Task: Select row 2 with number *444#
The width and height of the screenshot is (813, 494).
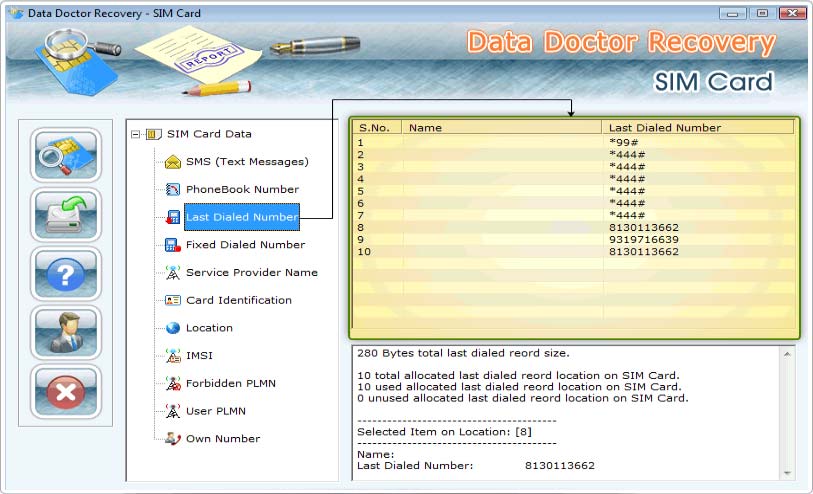Action: (573, 154)
